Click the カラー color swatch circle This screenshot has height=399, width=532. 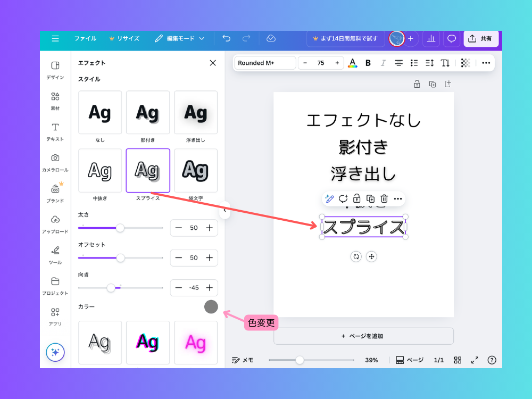211,307
